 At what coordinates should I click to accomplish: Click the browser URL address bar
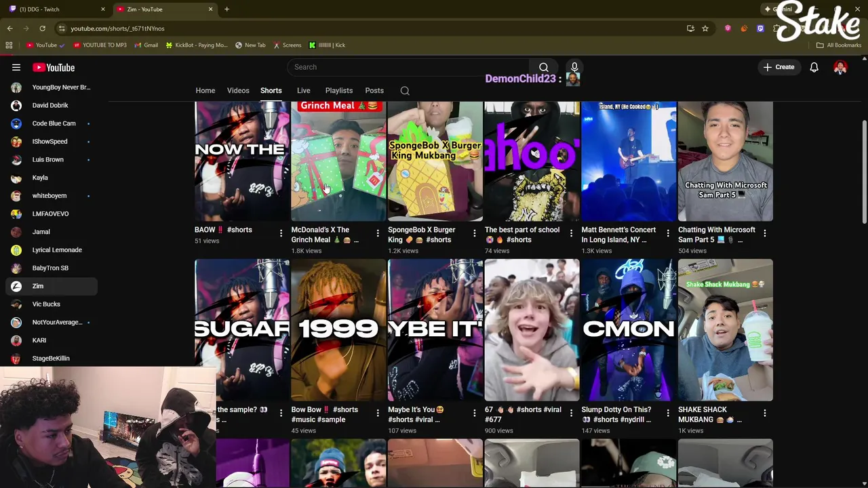pos(366,28)
